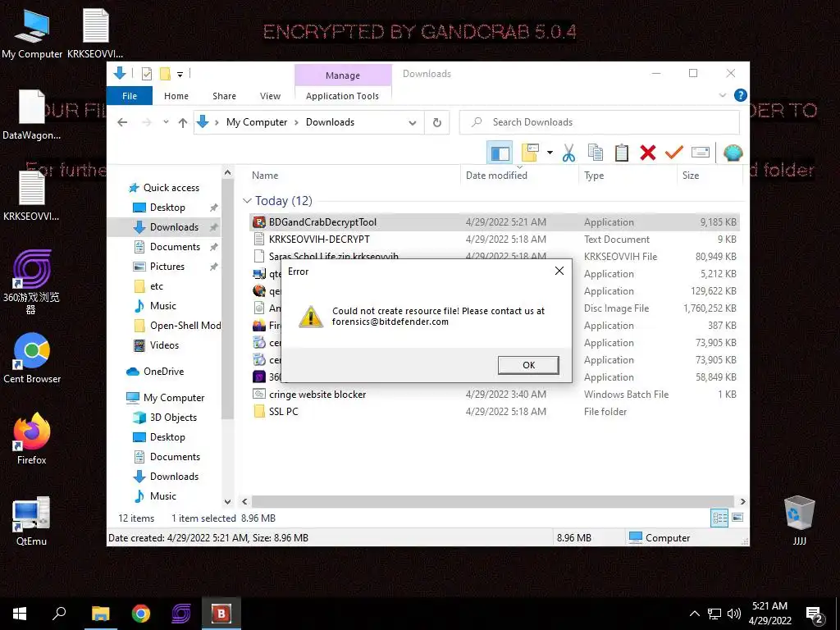Click the Properties icon in title bar

[x=147, y=74]
